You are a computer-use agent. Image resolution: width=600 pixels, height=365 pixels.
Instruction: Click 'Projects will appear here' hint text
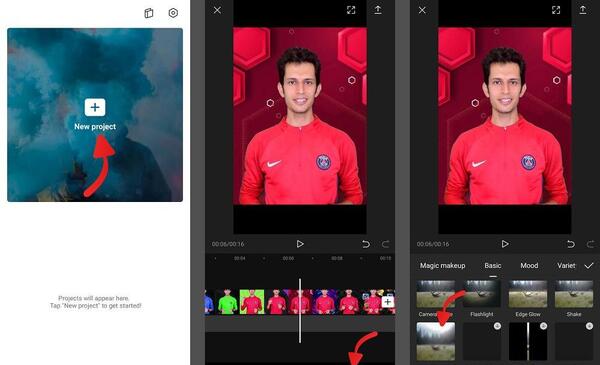coord(94,298)
